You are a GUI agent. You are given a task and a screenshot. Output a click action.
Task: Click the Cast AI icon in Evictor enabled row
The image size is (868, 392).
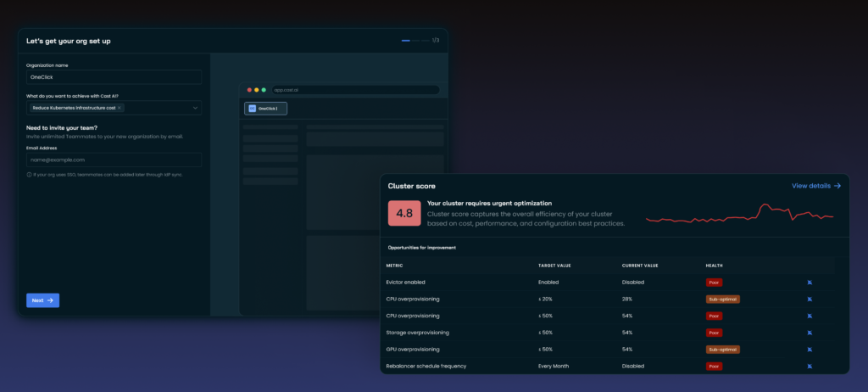pos(810,283)
